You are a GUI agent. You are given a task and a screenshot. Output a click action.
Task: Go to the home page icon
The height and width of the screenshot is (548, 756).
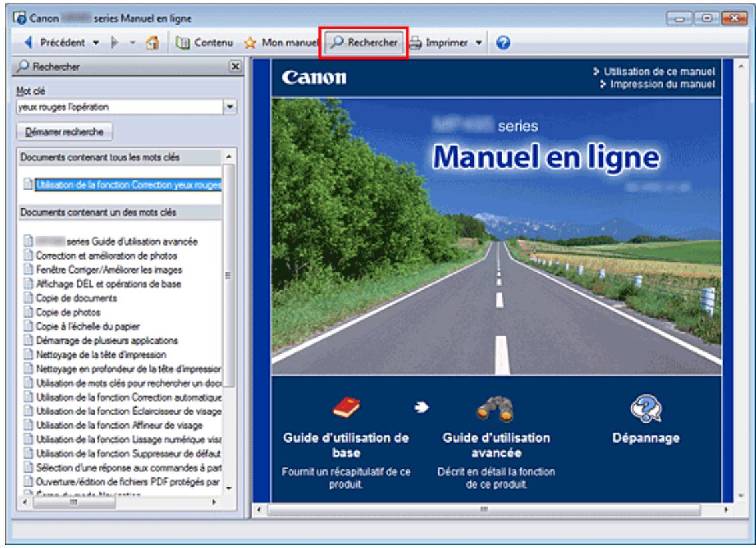pyautogui.click(x=152, y=43)
